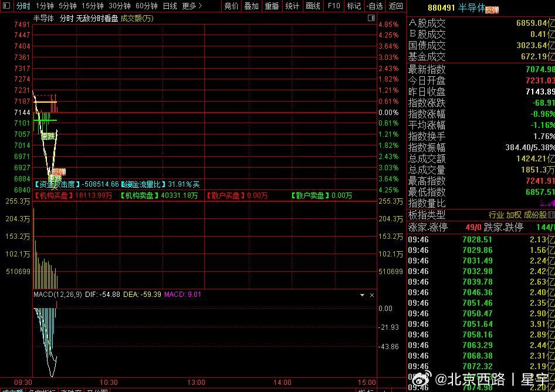Click the 散户买盘 0.00万 readout
The width and height of the screenshot is (555, 392).
pyautogui.click(x=237, y=195)
